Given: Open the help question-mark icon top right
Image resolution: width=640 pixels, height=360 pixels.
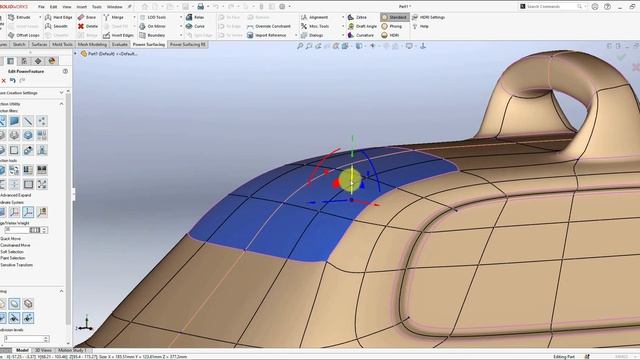Looking at the screenshot, I should pyautogui.click(x=607, y=7).
